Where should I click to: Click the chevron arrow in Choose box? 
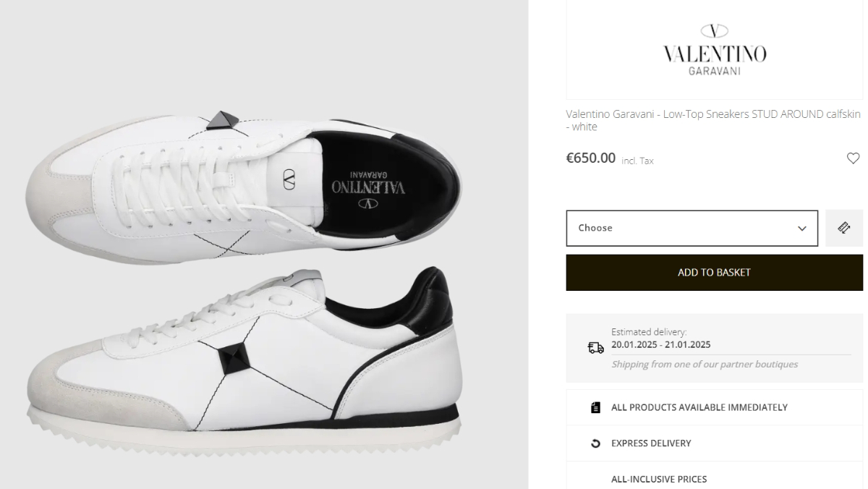click(801, 229)
